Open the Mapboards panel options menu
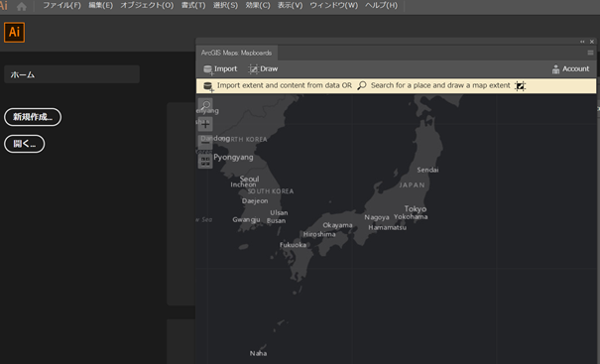Screen dimensions: 600x364 click(590, 53)
